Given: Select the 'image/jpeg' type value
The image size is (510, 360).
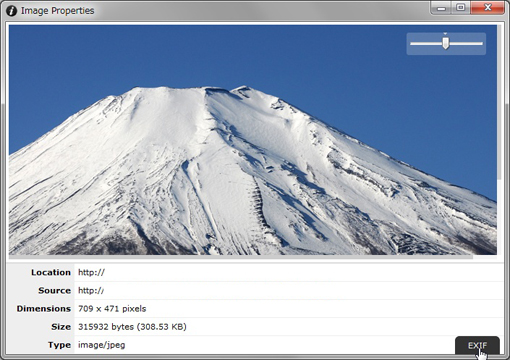Looking at the screenshot, I should 102,345.
